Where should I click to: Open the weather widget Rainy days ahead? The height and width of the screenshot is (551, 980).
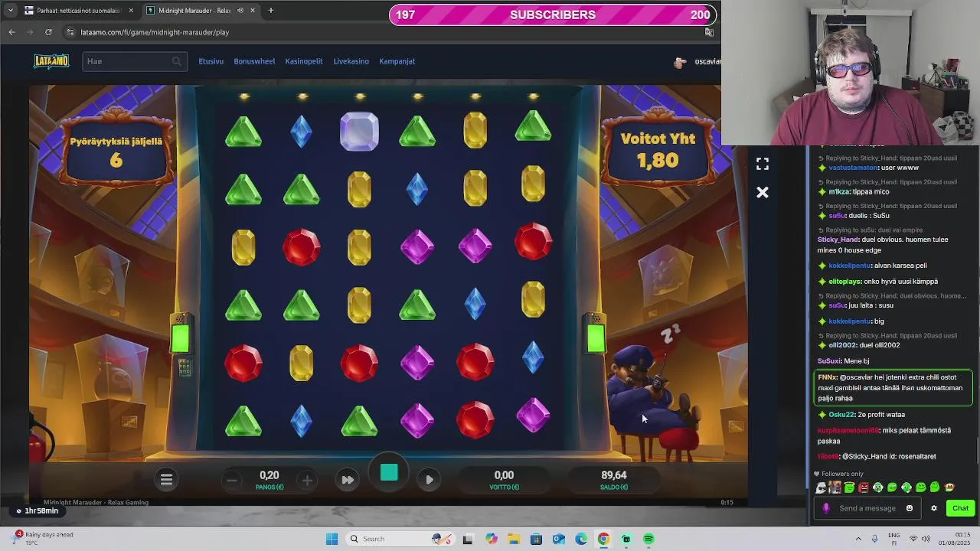42,539
